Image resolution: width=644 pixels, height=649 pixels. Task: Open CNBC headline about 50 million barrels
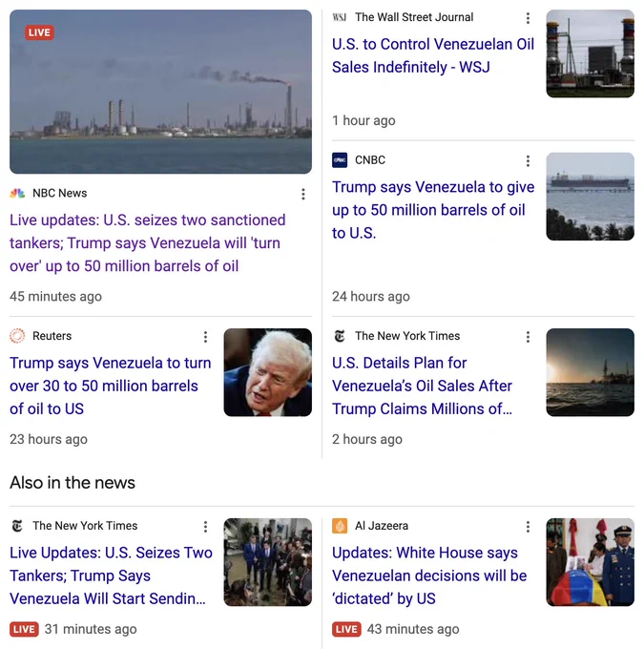433,210
